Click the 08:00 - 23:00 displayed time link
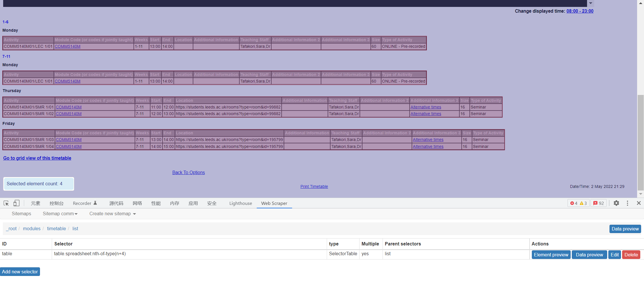 [580, 11]
